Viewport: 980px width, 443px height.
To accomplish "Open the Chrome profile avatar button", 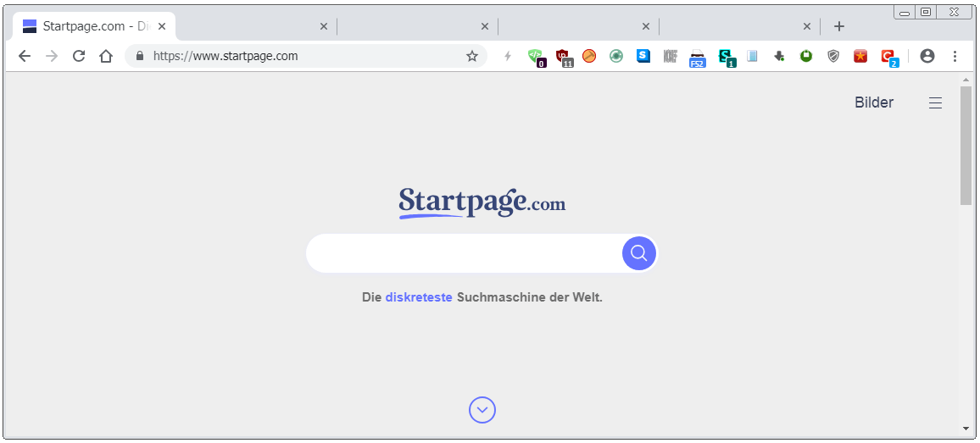I will pos(927,56).
